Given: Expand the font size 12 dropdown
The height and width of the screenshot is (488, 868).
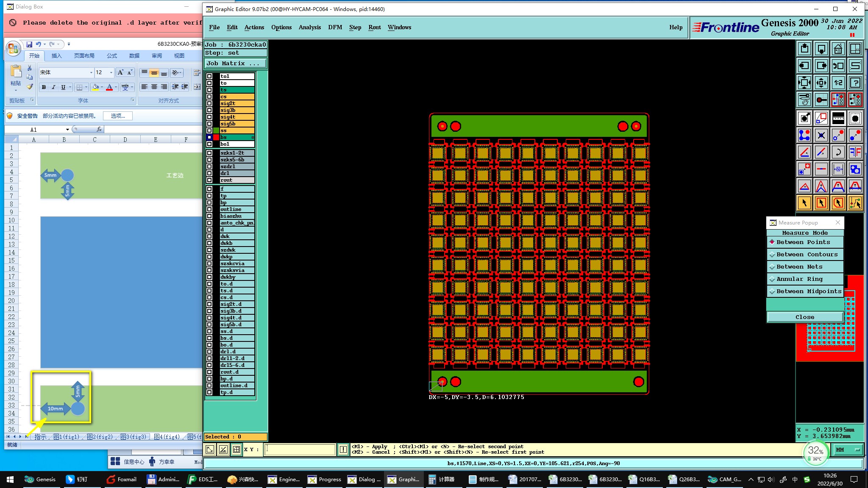Looking at the screenshot, I should (x=111, y=72).
